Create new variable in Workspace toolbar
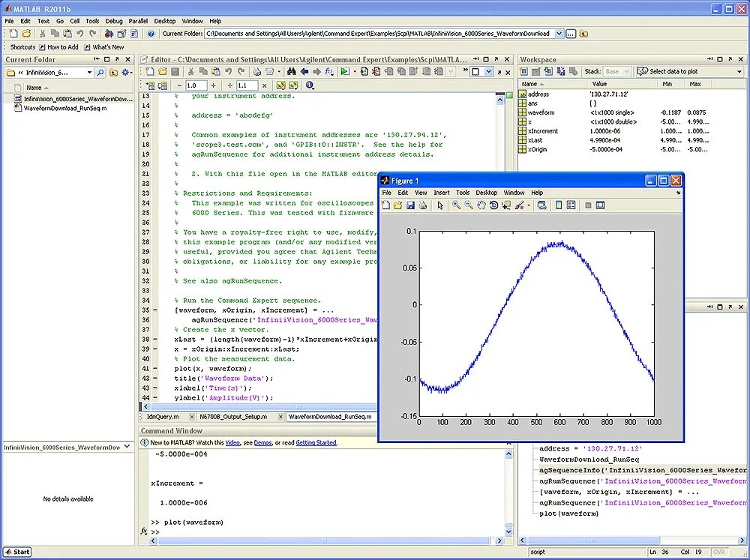The width and height of the screenshot is (750, 560). coord(523,71)
